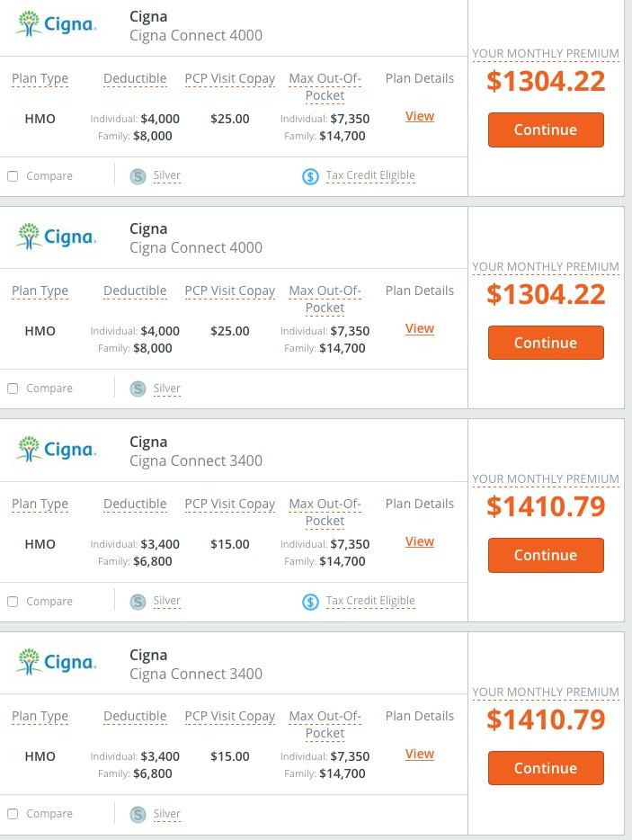Screen dimensions: 632x840
Task: Select Compare on the Connect 4000 plan without tax credit
Action: (x=13, y=389)
